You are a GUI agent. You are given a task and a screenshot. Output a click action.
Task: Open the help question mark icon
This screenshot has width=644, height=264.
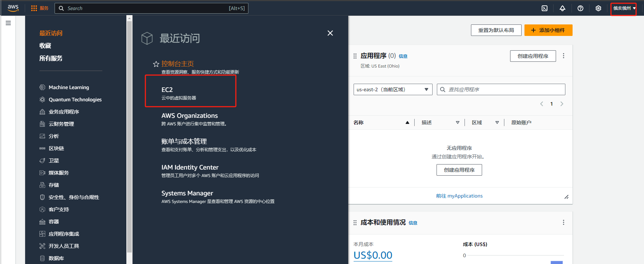click(580, 8)
